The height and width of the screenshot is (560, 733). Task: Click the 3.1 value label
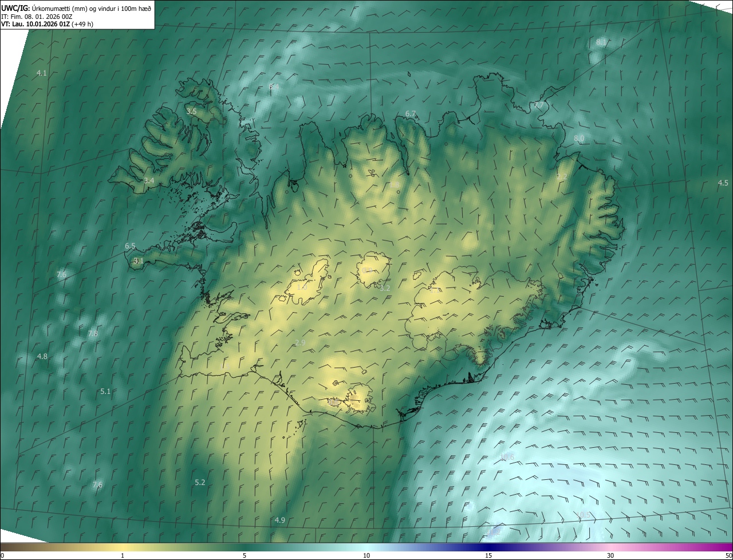[138, 261]
